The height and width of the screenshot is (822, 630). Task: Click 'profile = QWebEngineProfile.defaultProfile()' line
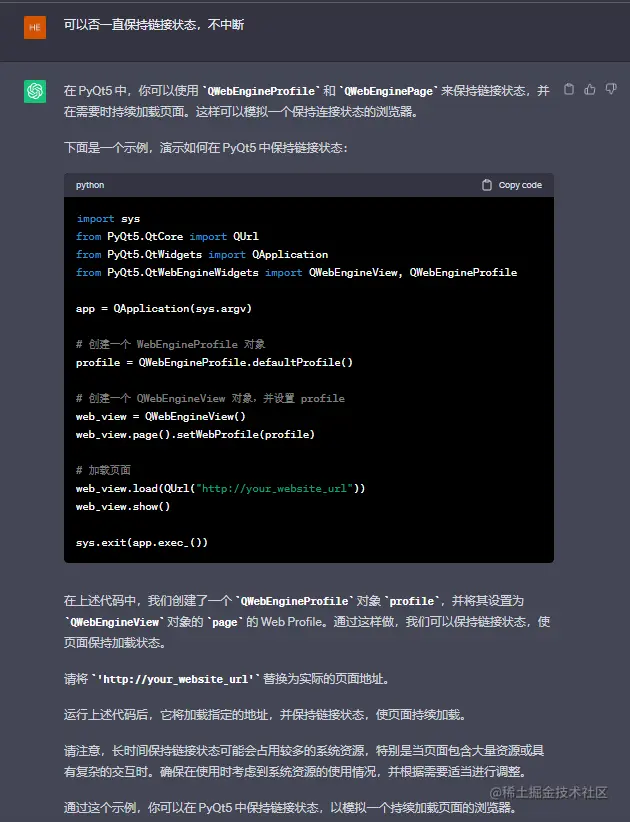click(214, 362)
